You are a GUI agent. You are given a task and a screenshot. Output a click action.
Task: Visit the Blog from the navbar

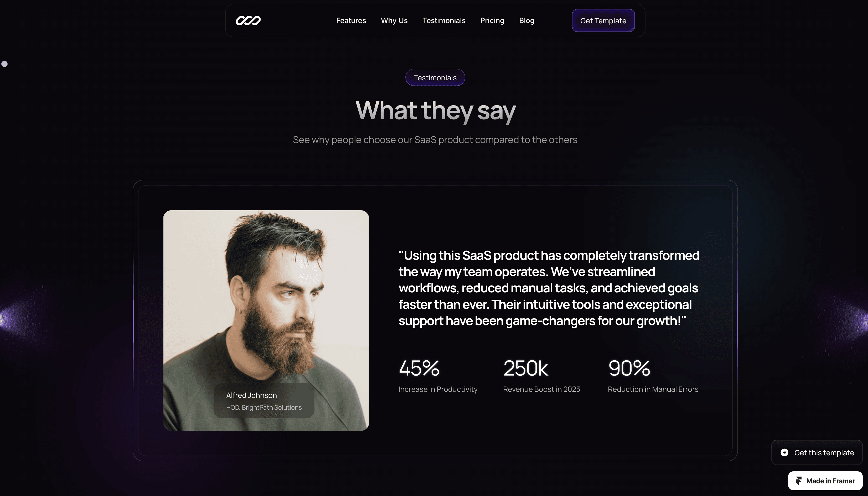526,20
